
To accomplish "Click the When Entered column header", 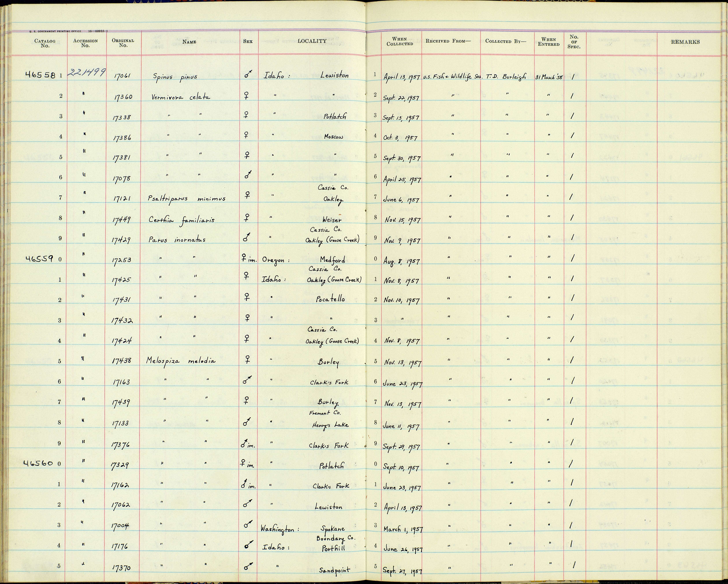I will [x=549, y=42].
